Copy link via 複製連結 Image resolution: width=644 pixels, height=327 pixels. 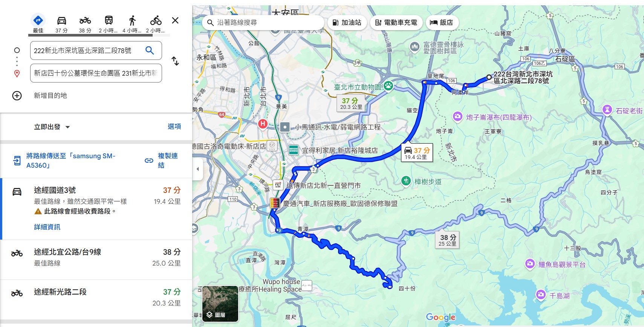(x=168, y=160)
